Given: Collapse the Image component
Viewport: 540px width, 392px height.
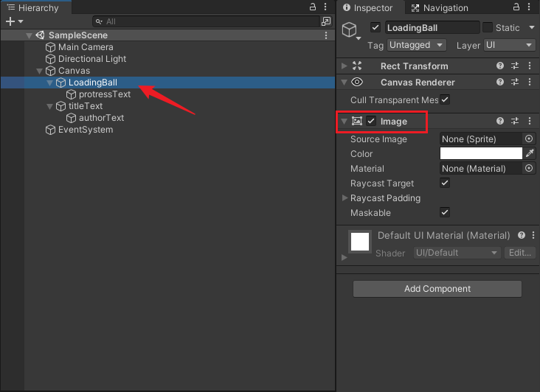Looking at the screenshot, I should coord(344,121).
